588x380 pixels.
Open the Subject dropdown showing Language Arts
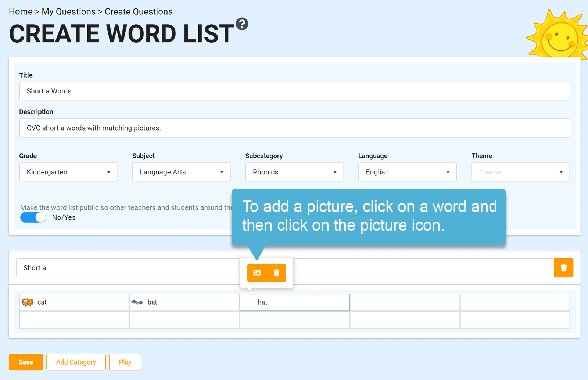point(181,172)
